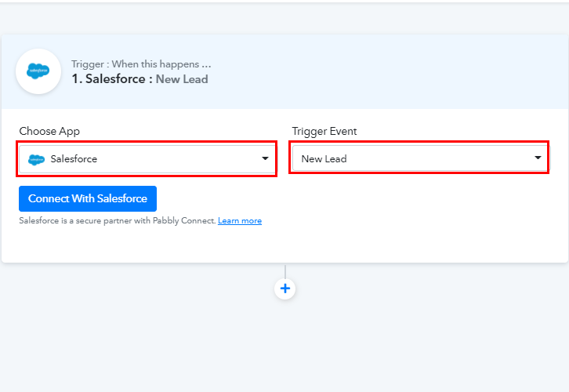Click the '1. Salesforce : New Lead' header title
The image size is (569, 392).
click(x=140, y=78)
